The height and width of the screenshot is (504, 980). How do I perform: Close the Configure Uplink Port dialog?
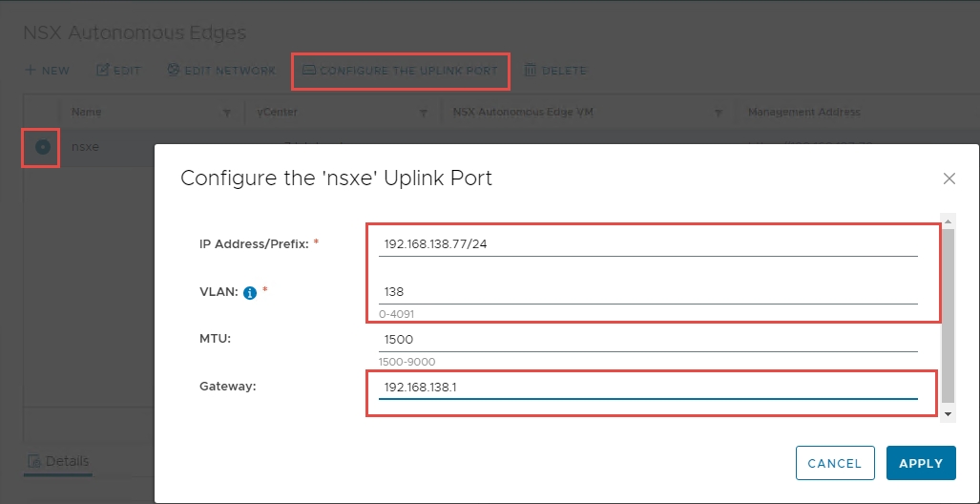(x=949, y=178)
